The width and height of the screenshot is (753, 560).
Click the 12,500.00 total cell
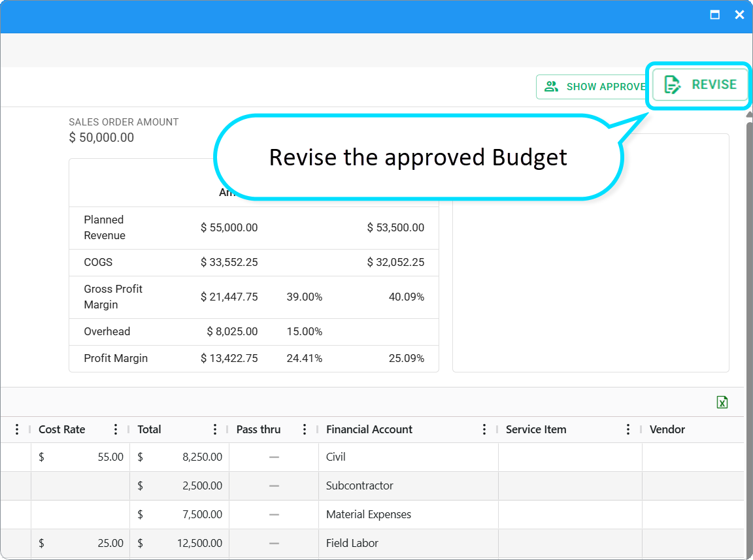(179, 543)
